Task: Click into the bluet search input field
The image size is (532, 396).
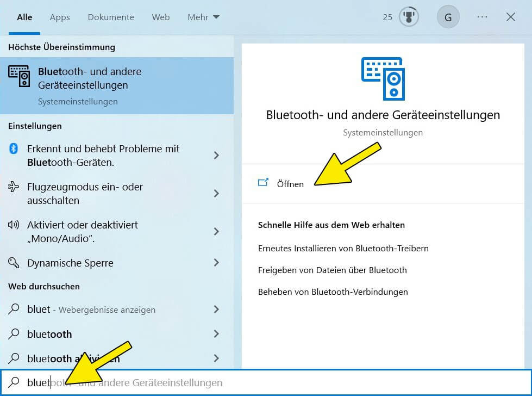Action: tap(266, 382)
